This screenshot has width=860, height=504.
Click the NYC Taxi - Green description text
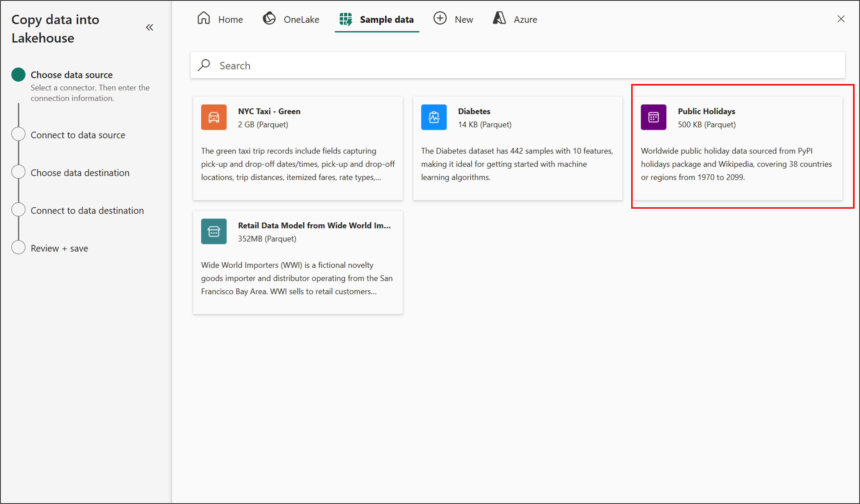coord(297,164)
